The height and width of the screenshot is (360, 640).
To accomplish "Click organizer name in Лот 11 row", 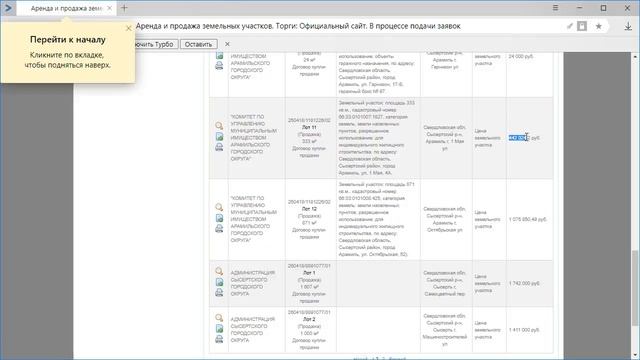I will pos(253,138).
